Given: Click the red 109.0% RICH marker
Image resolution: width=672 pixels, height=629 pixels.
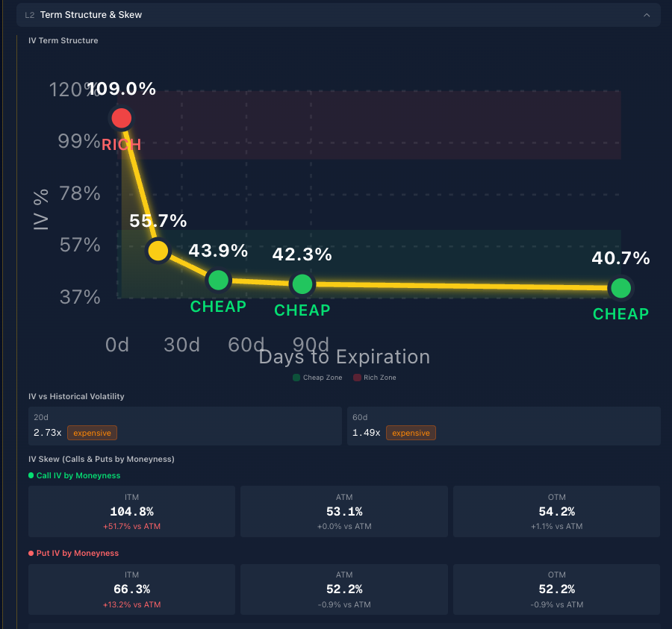Looking at the screenshot, I should pyautogui.click(x=121, y=118).
